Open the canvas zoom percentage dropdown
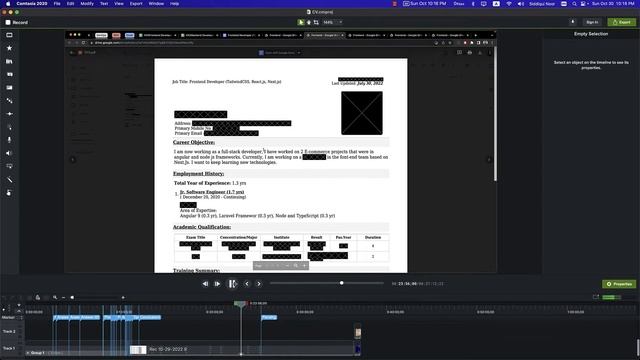 [333, 22]
